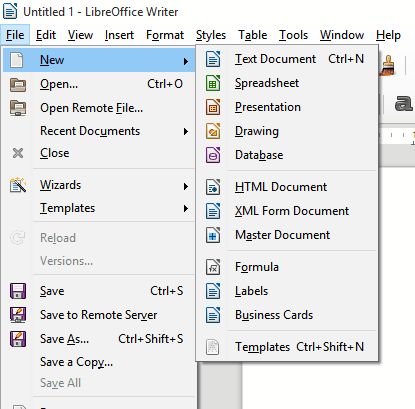Click the Labels icon

[213, 291]
